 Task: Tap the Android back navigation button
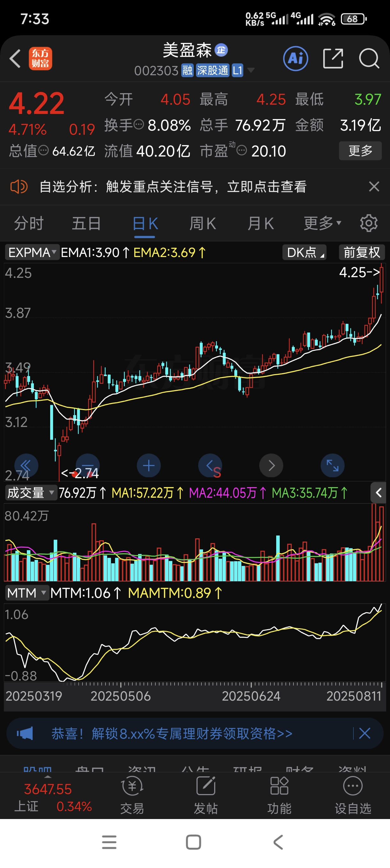(x=278, y=842)
